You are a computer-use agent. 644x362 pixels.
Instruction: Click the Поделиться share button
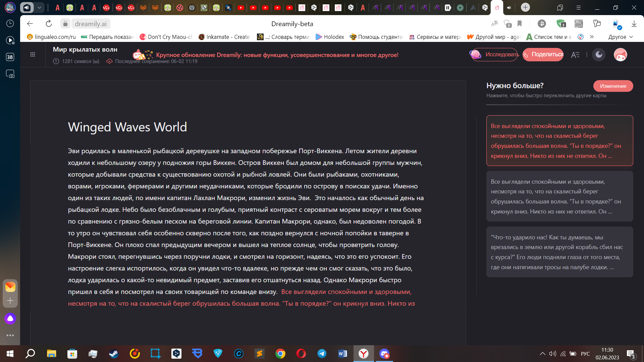543,55
